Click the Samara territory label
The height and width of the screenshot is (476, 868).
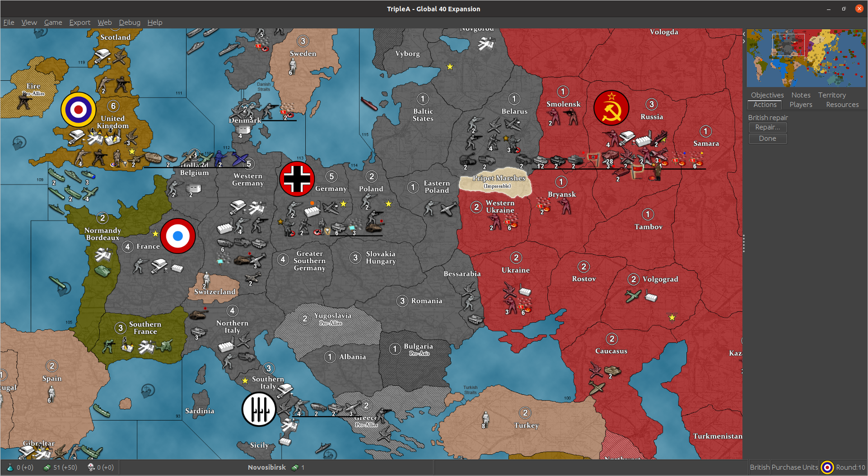tap(706, 143)
